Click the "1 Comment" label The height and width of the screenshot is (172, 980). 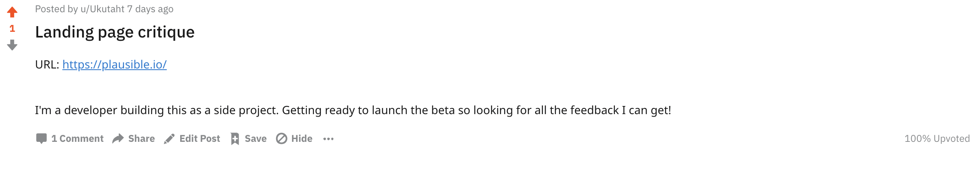click(x=77, y=139)
